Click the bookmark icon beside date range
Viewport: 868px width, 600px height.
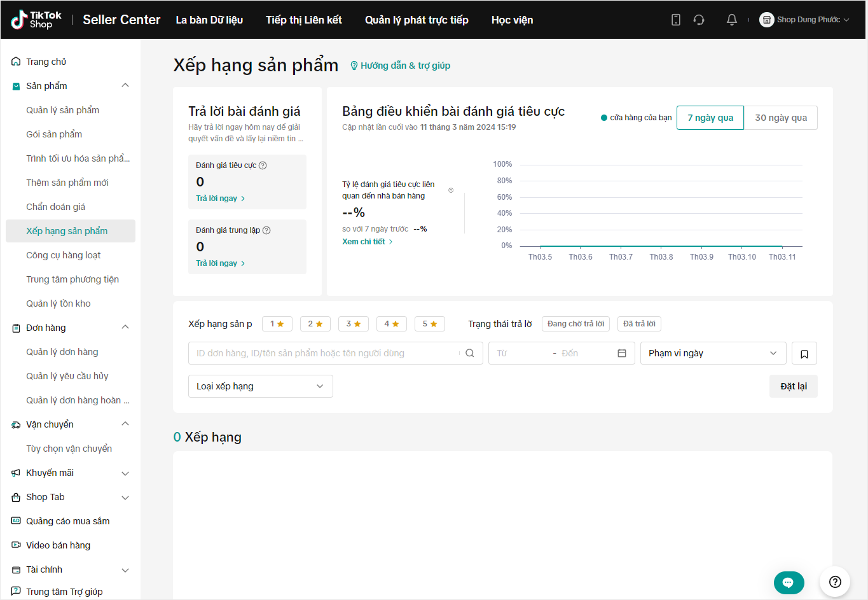point(804,354)
